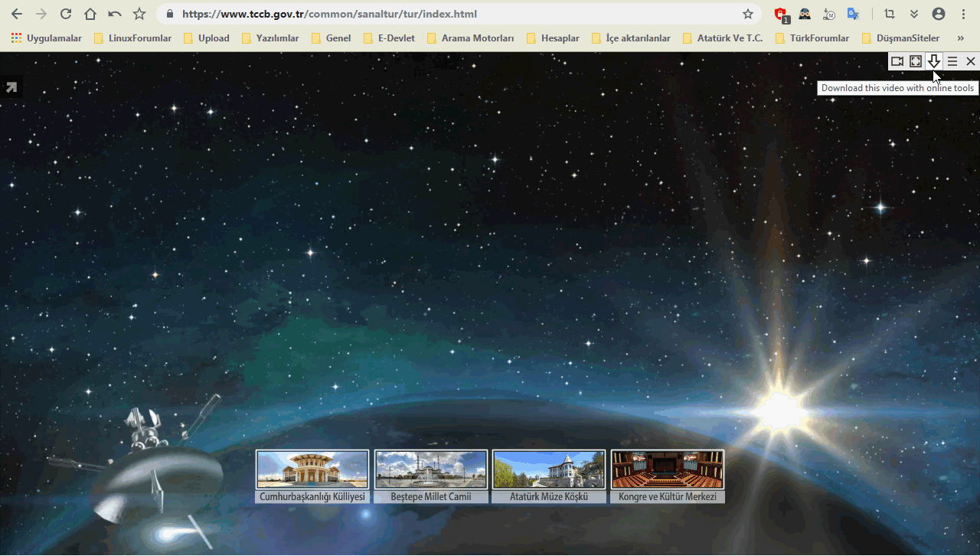Expand the bookmarks bar overflow chevron

pos(961,38)
